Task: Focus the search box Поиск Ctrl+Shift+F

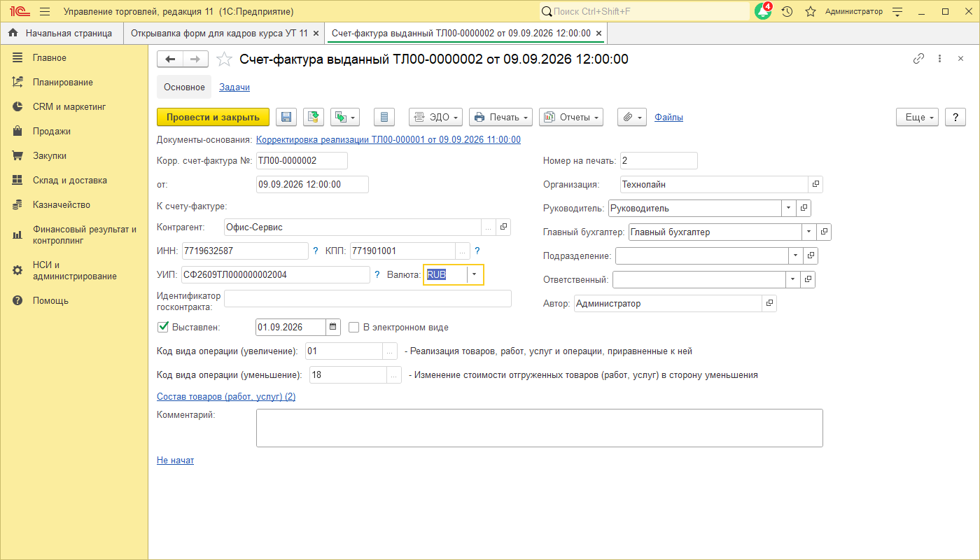Action: [x=645, y=12]
